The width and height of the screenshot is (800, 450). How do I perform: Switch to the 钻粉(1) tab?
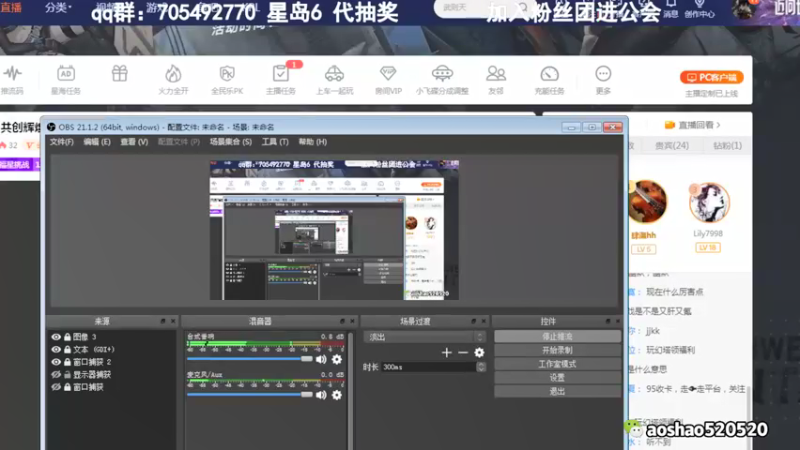pyautogui.click(x=728, y=146)
